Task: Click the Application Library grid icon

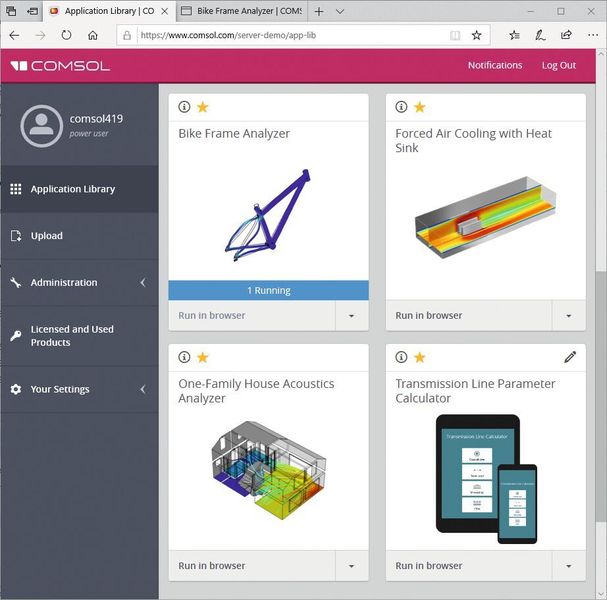Action: (x=15, y=189)
